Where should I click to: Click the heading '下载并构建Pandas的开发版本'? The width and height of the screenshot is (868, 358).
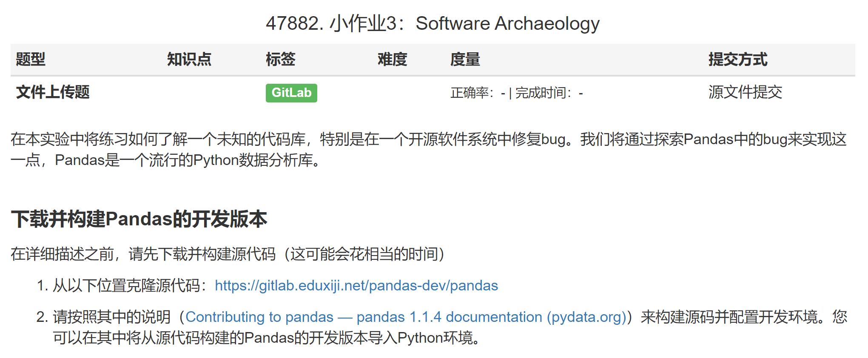click(139, 219)
